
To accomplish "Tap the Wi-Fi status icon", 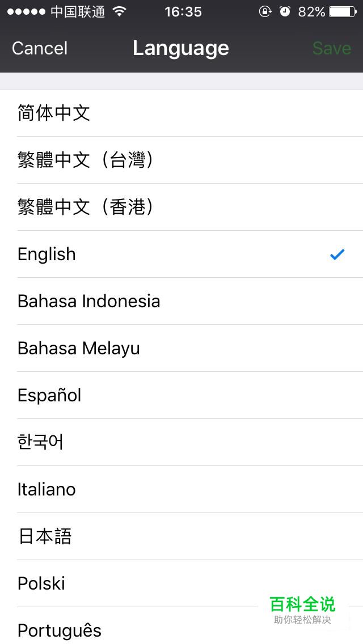I will point(119,11).
